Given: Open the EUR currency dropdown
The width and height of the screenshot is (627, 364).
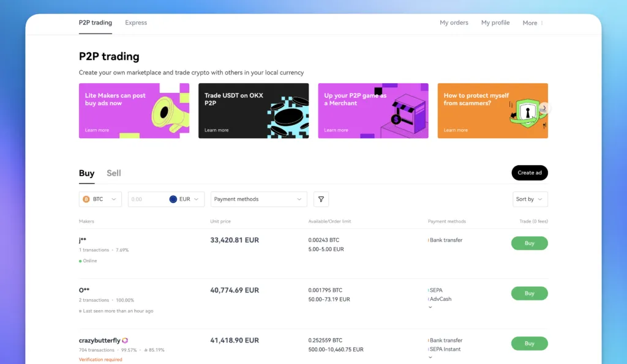Looking at the screenshot, I should (185, 199).
